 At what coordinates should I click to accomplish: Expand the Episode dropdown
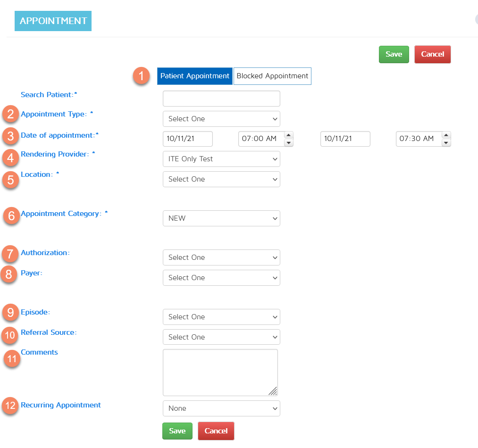221,317
